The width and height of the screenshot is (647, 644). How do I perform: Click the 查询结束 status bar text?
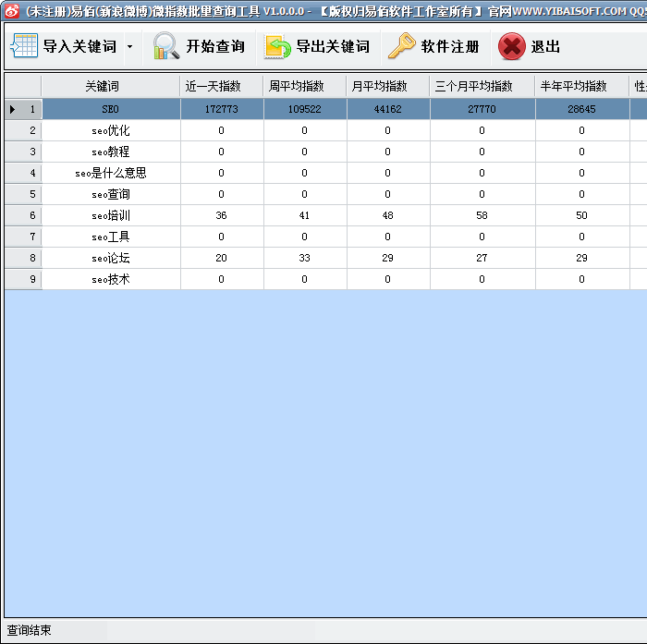click(30, 630)
